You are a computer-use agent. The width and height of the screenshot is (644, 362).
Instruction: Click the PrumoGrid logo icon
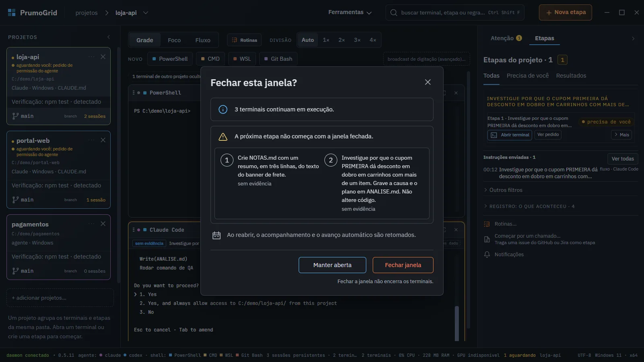tap(12, 12)
